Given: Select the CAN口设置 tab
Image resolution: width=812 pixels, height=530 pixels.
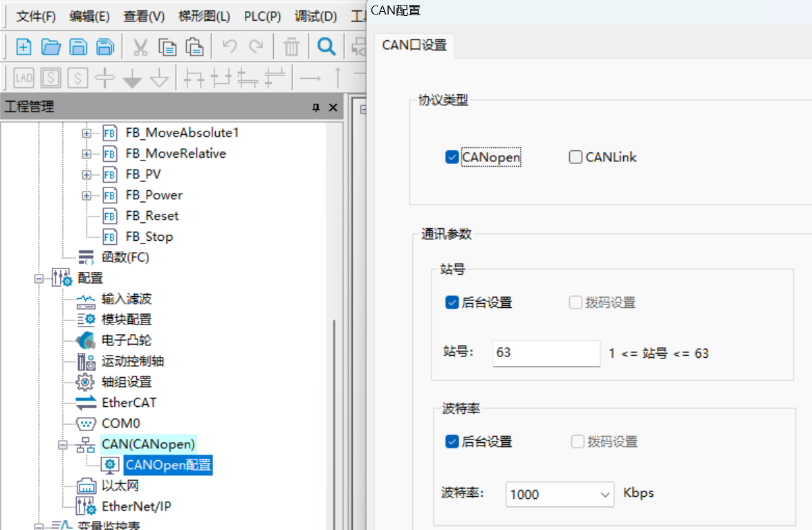Looking at the screenshot, I should (414, 45).
